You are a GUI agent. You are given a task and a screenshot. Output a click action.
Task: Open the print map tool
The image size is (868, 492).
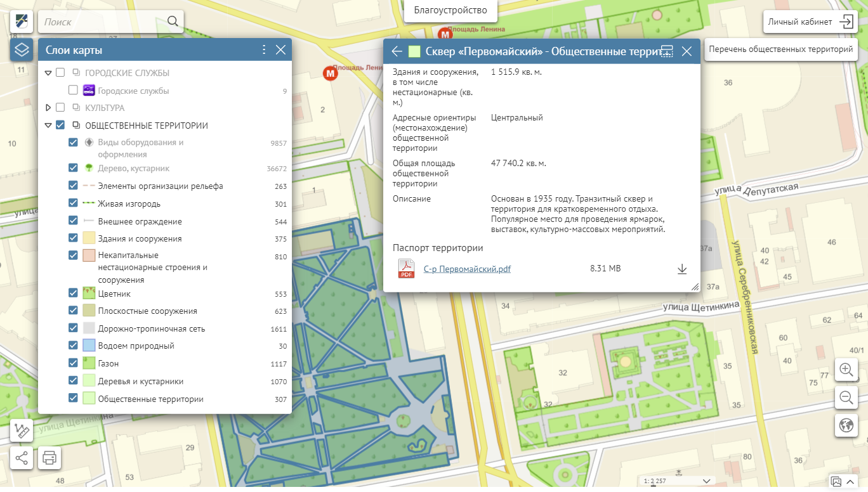pos(49,456)
